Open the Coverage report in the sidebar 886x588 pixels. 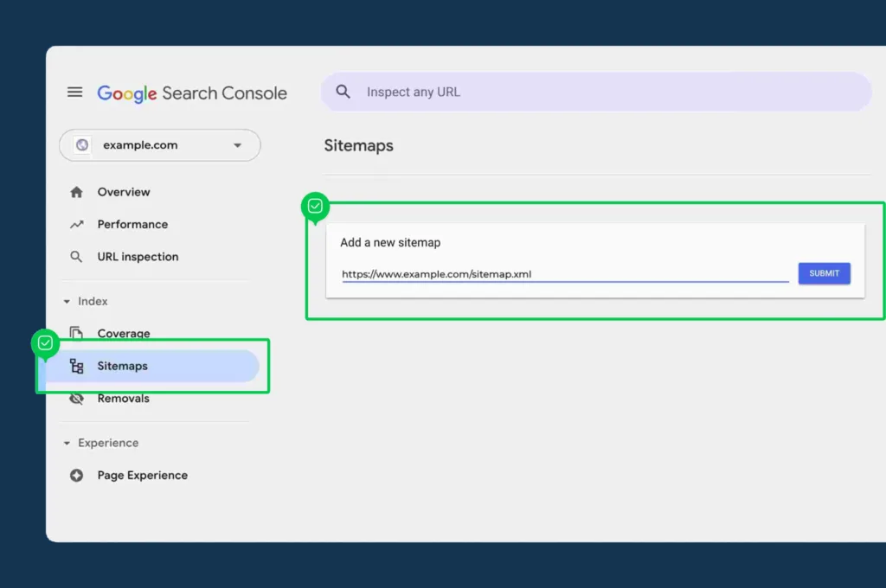click(x=123, y=334)
